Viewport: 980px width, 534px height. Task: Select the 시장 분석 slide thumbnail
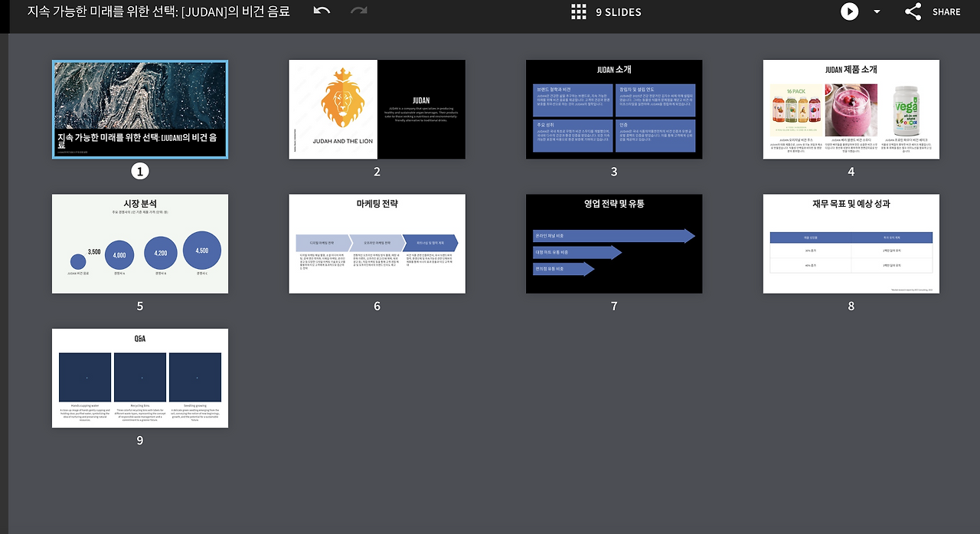pyautogui.click(x=140, y=244)
